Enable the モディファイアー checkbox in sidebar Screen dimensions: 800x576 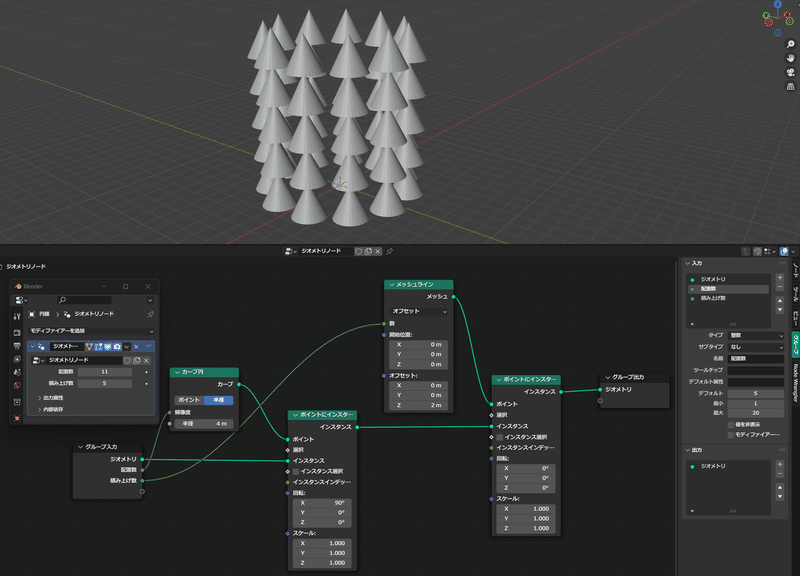coord(731,435)
